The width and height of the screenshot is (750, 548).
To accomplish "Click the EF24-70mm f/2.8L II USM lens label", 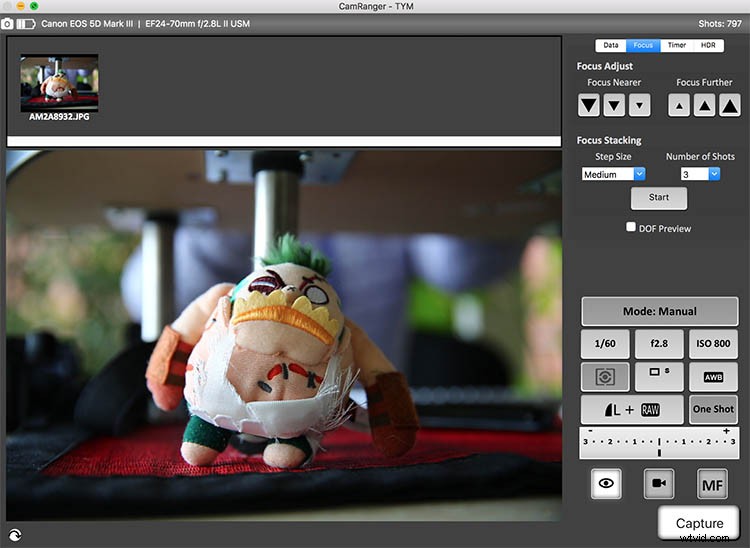I will tap(198, 23).
